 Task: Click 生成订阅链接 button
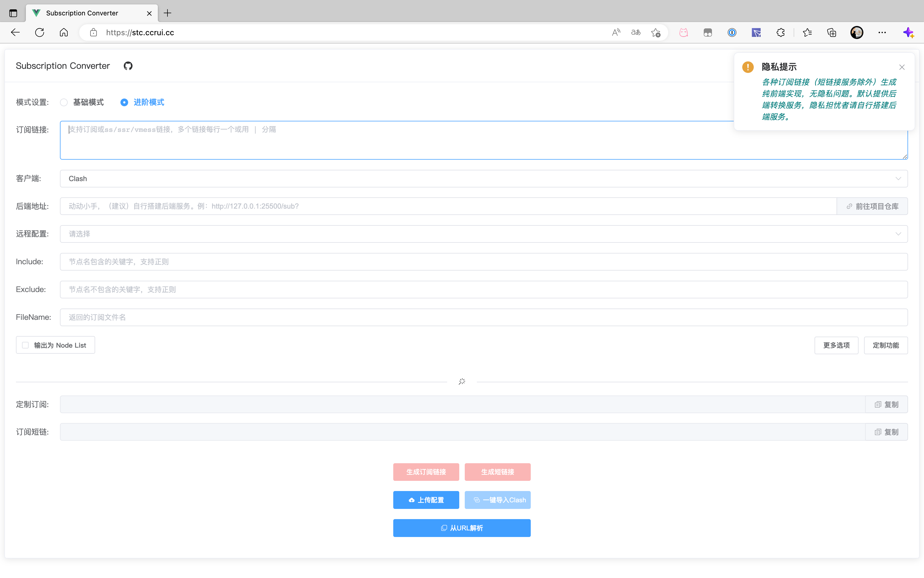click(426, 472)
